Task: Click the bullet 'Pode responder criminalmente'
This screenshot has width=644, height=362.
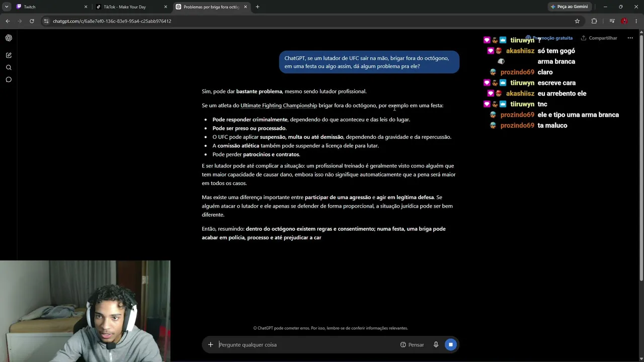Action: (311, 120)
